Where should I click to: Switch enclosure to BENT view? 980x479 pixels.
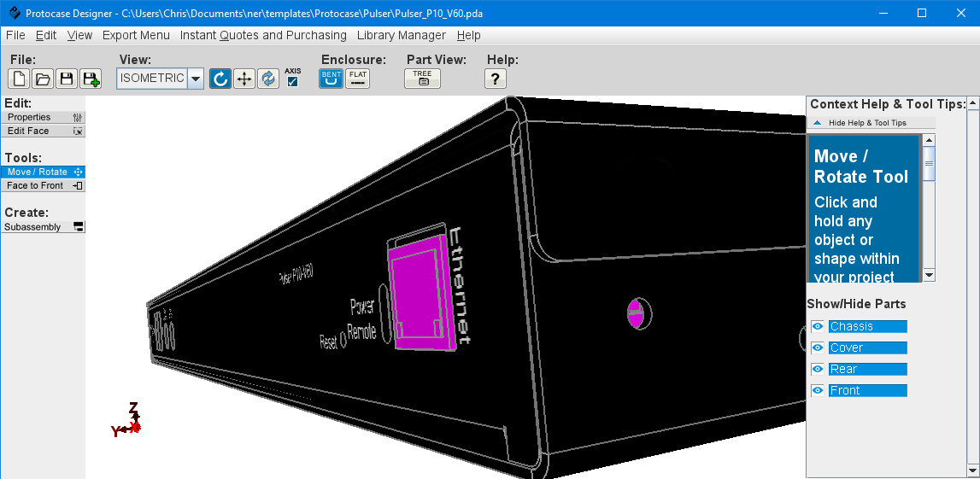point(332,79)
